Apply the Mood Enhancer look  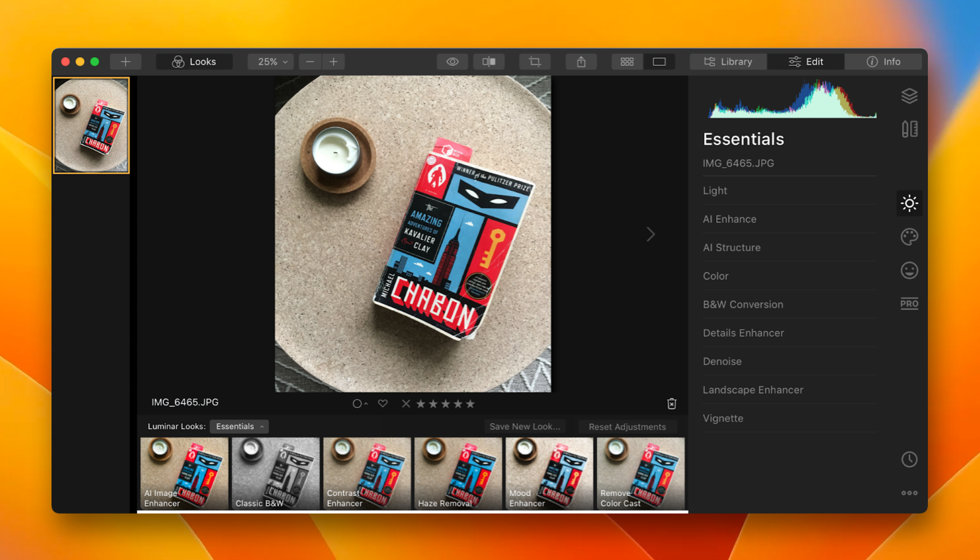click(x=550, y=473)
